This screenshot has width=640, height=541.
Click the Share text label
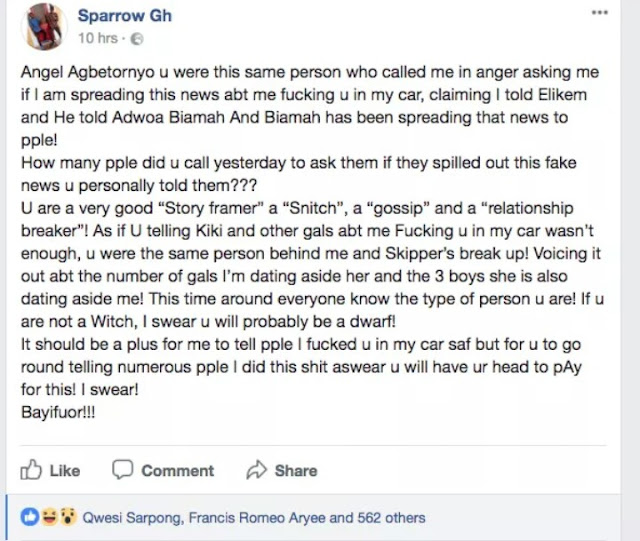click(296, 471)
